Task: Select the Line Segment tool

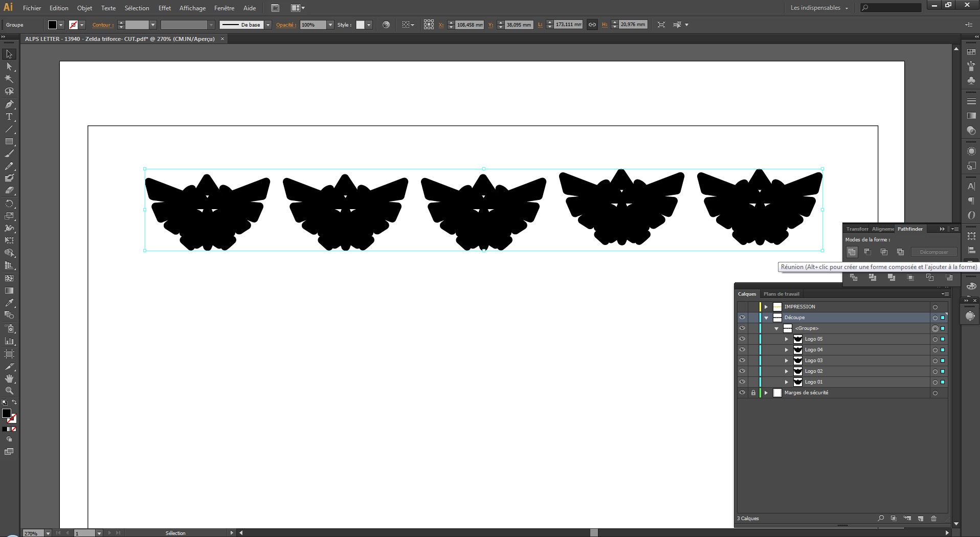Action: tap(9, 129)
